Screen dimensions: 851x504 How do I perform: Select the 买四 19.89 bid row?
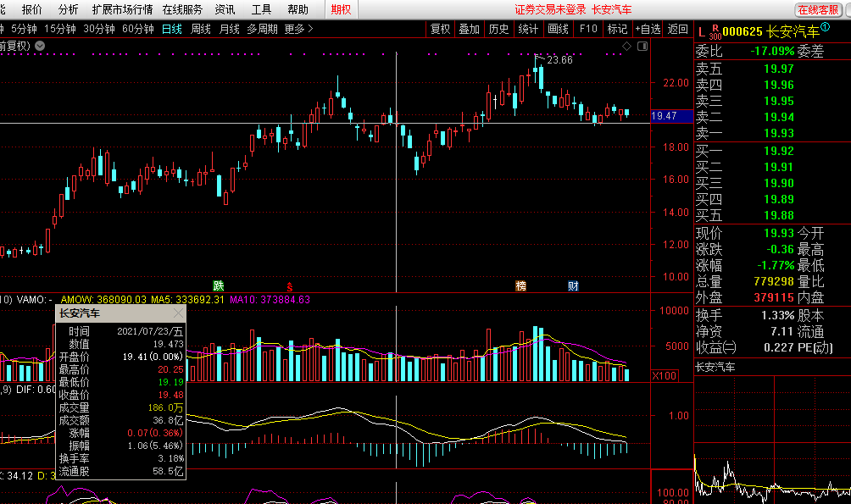[x=772, y=199]
